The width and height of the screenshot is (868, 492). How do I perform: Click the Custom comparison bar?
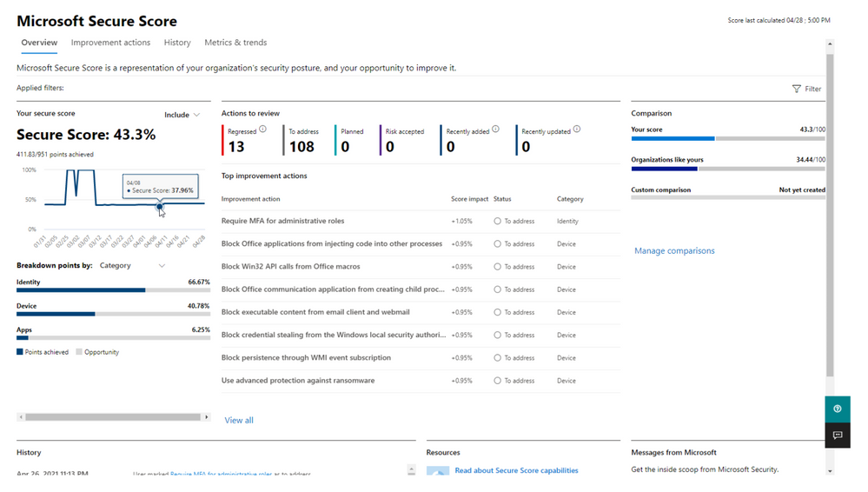tap(728, 198)
